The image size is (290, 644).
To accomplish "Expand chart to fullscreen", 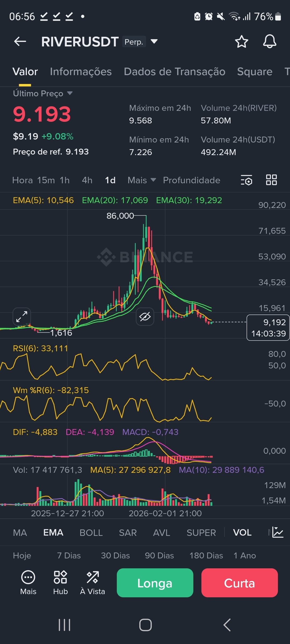I will [x=22, y=317].
